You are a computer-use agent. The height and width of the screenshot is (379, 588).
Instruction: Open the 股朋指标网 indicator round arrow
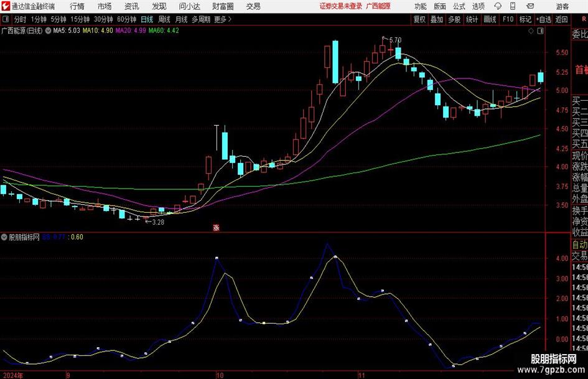pyautogui.click(x=4, y=237)
